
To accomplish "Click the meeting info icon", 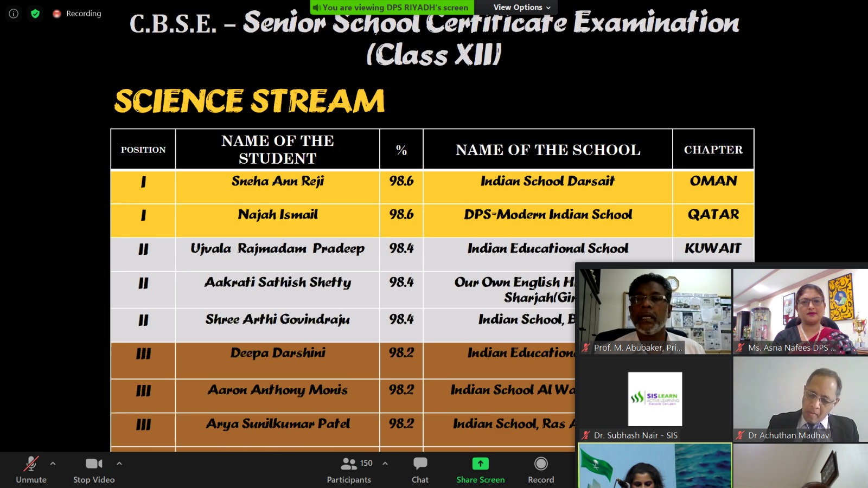I will coord(14,14).
